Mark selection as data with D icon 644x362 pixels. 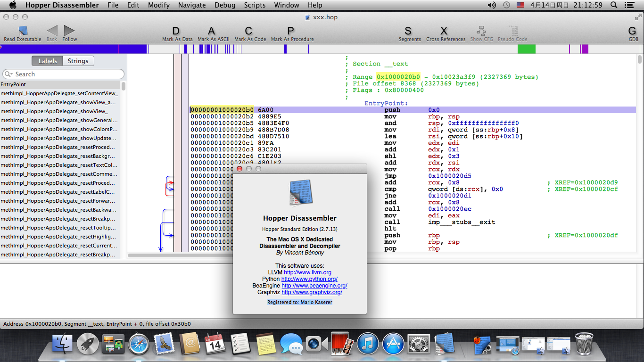pos(176,31)
